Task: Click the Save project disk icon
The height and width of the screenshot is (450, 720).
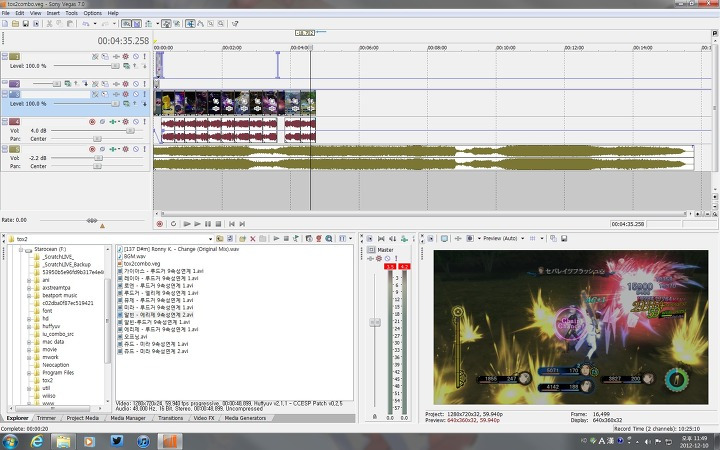Action: pyautogui.click(x=26, y=23)
